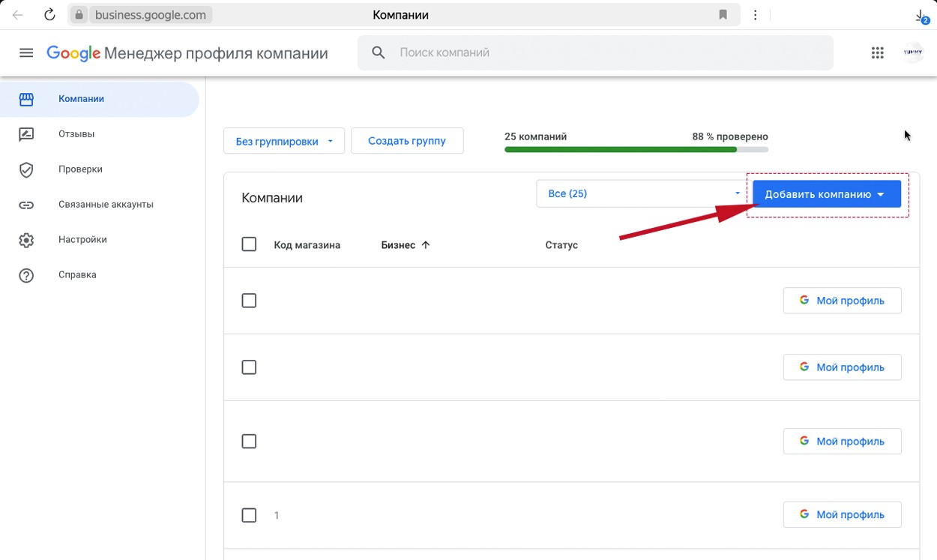Click the 88 % проверено label

pyautogui.click(x=730, y=136)
